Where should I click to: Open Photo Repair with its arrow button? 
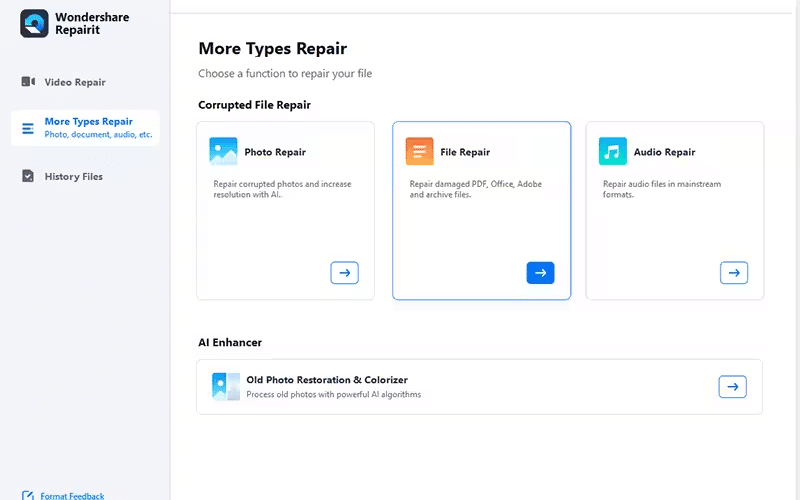pyautogui.click(x=344, y=272)
